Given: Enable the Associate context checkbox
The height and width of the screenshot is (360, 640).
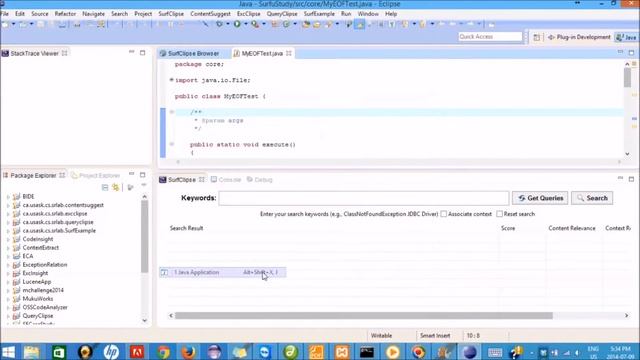Looking at the screenshot, I should [x=444, y=214].
